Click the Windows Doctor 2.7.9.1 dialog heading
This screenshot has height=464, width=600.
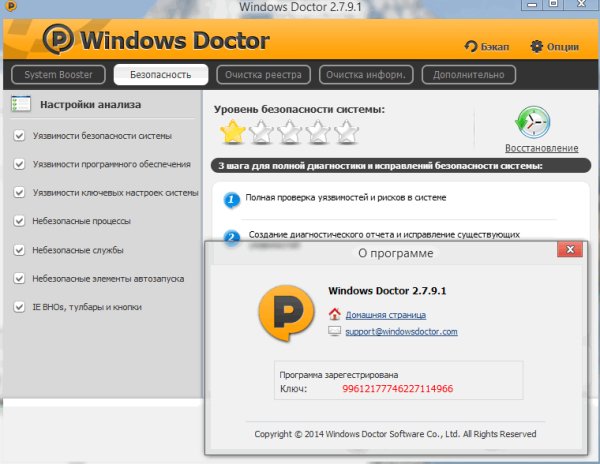point(387,291)
